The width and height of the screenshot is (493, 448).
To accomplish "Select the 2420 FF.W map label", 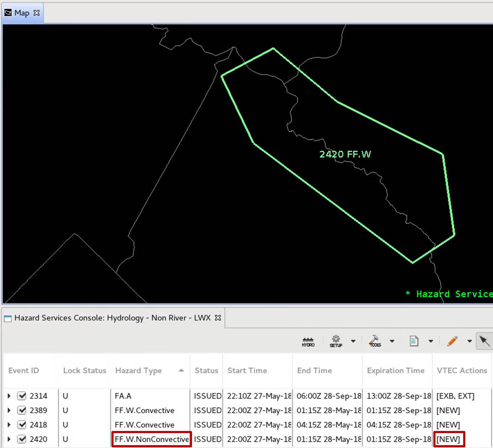I will tap(345, 154).
